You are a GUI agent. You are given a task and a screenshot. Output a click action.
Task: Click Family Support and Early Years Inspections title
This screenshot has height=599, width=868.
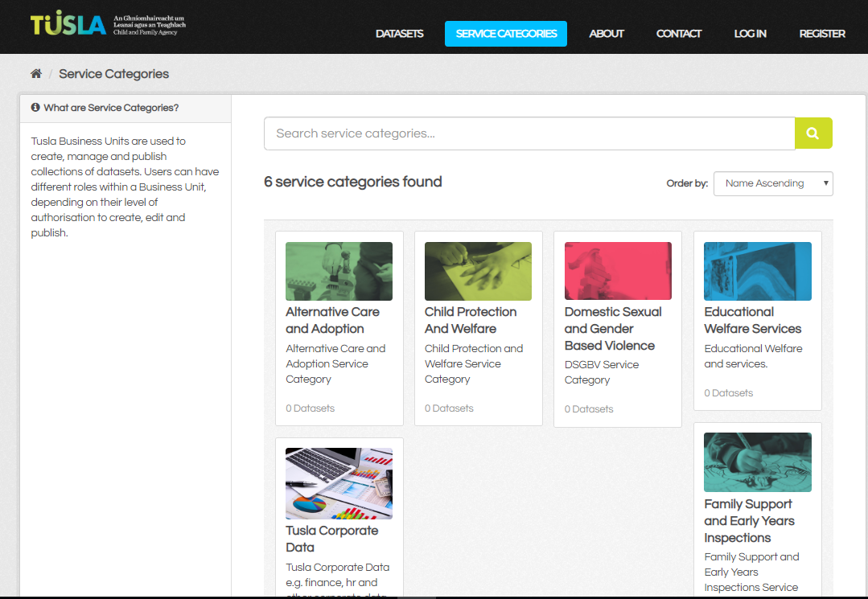point(749,520)
